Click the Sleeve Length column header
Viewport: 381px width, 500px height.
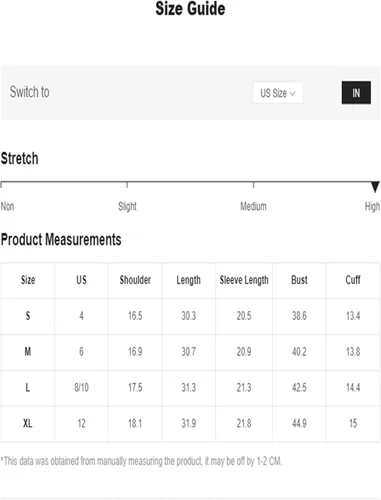[x=244, y=280]
